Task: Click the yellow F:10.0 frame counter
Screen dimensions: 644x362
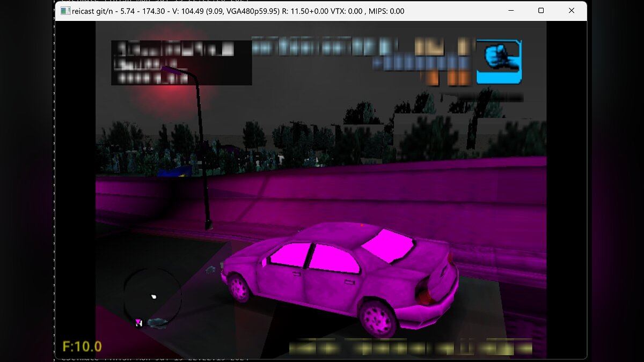Action: pyautogui.click(x=82, y=346)
